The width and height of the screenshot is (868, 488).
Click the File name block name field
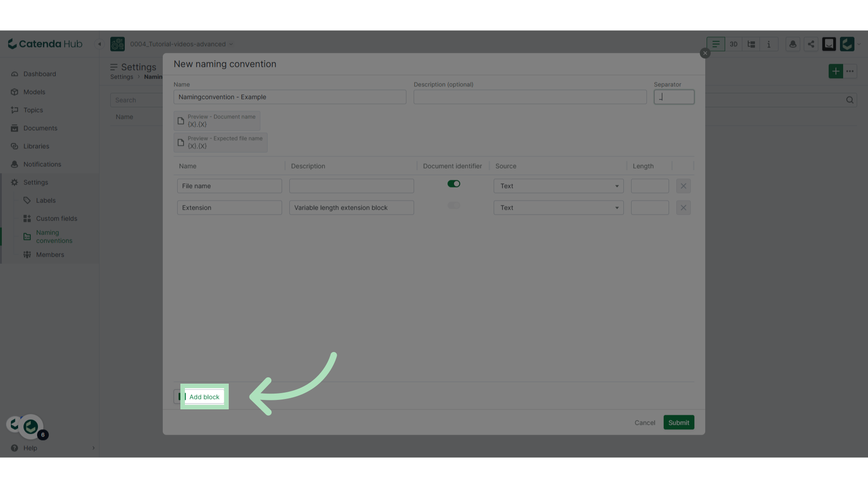(x=229, y=186)
